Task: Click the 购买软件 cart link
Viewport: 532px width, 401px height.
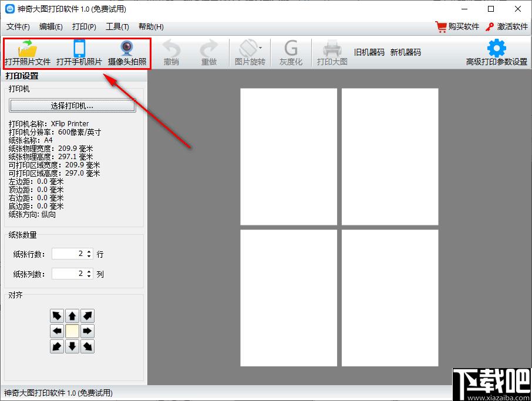Action: [x=457, y=26]
